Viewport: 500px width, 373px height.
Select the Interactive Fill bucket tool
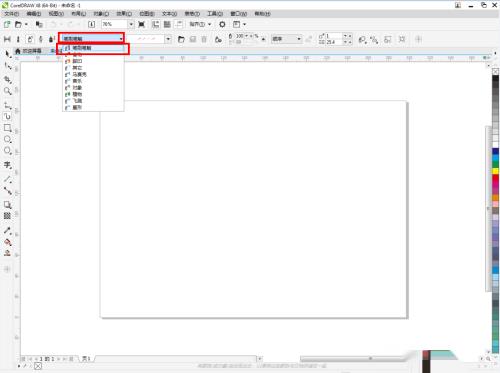point(8,242)
